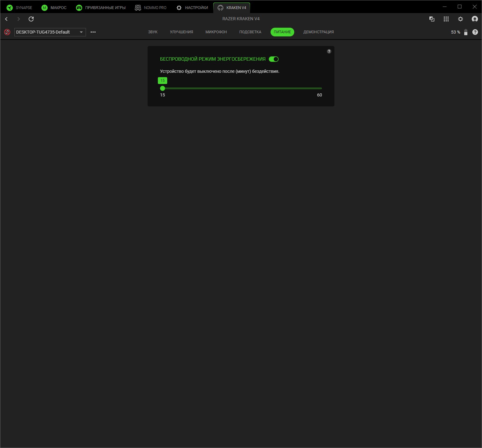Open the Звук section
The height and width of the screenshot is (448, 482).
(153, 32)
